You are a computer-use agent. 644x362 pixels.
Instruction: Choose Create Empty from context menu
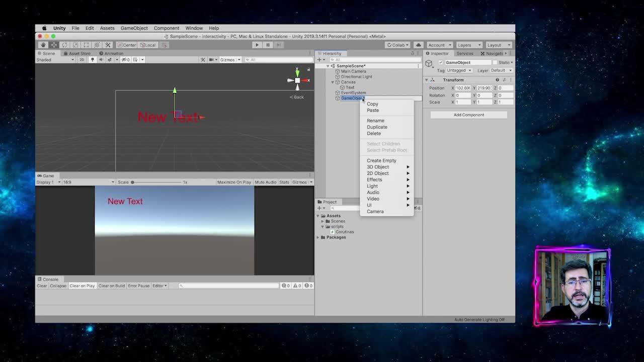click(381, 160)
